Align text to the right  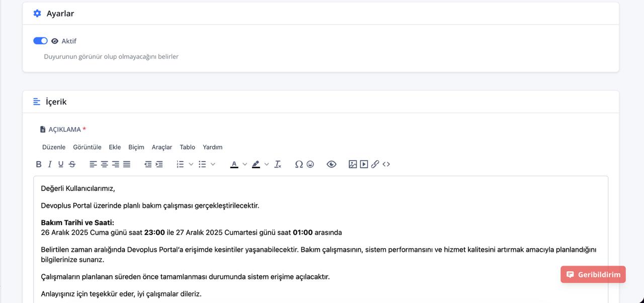tap(116, 164)
